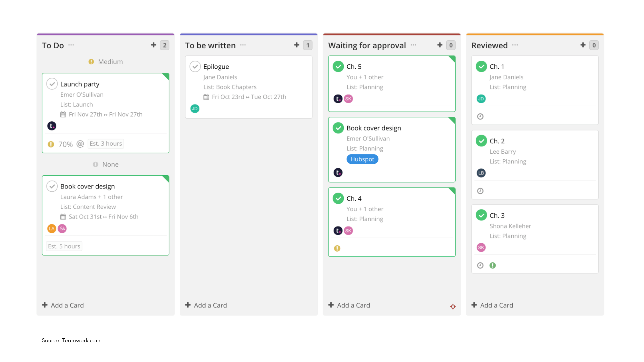Click the yellow priority icon on Launch party card
Image resolution: width=644 pixels, height=362 pixels.
pos(51,144)
